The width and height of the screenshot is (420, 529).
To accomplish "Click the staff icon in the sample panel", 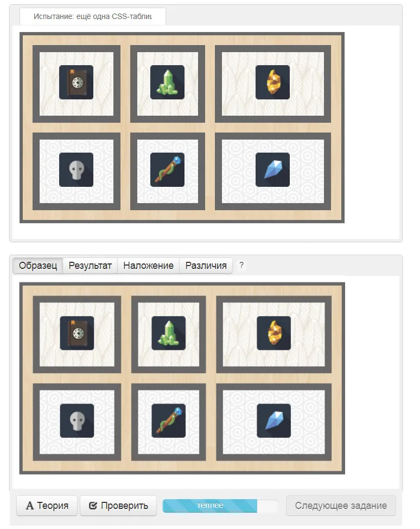I will click(169, 421).
